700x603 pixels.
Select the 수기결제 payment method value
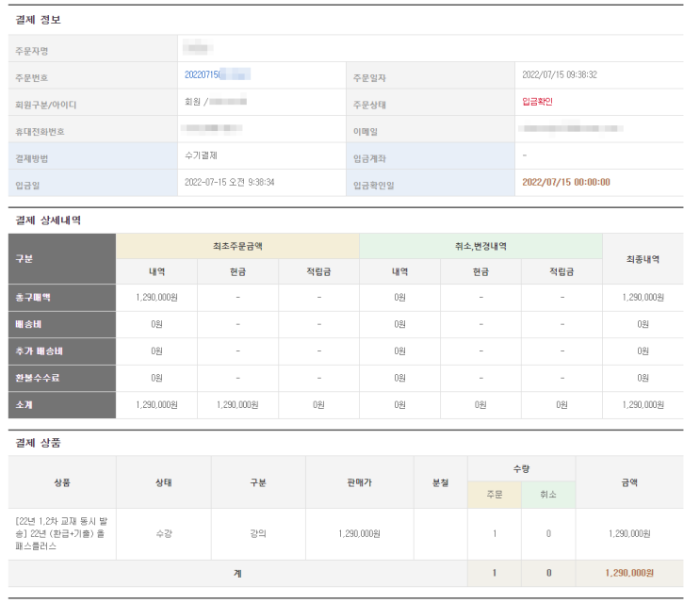pos(201,155)
